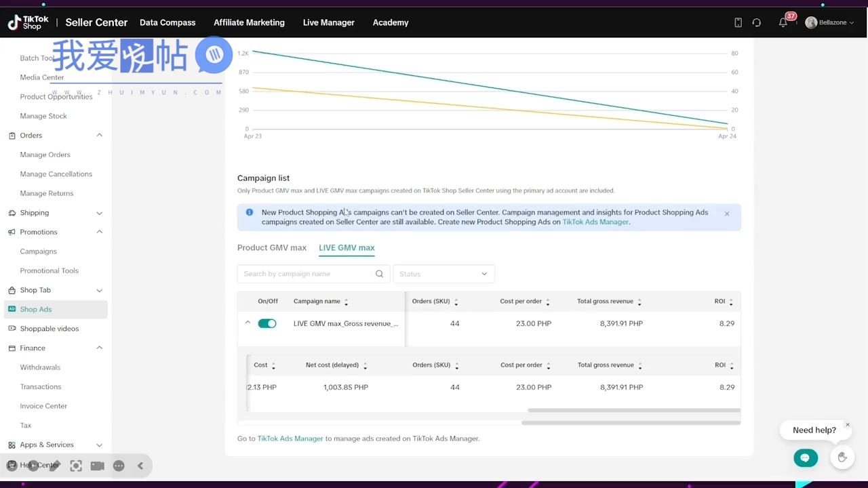Expand the Shipping sidebar section
Image resolution: width=868 pixels, height=488 pixels.
pyautogui.click(x=100, y=213)
